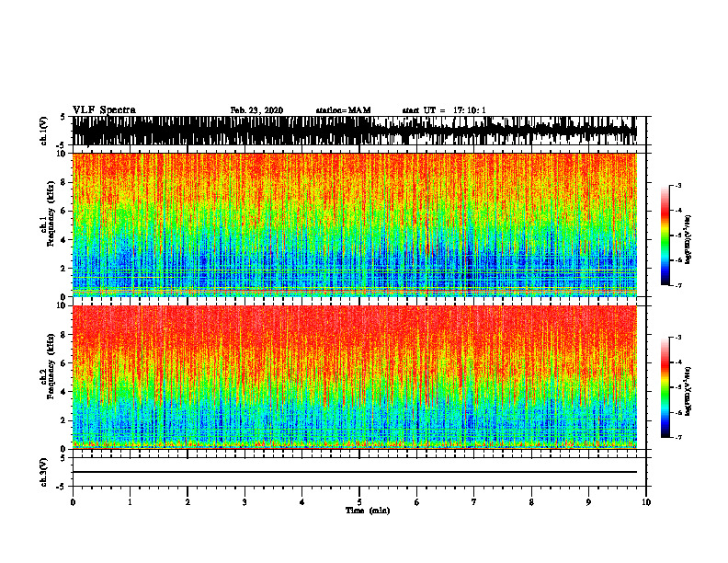Click the 'ch.3(V)' axis label
Viewport: 728px width, 563px height.
44,472
